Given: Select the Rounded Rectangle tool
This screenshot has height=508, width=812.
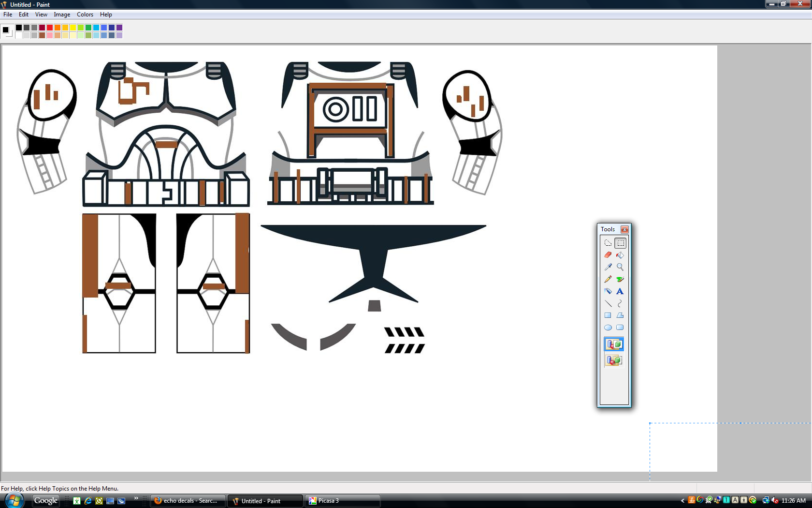Looking at the screenshot, I should tap(620, 328).
